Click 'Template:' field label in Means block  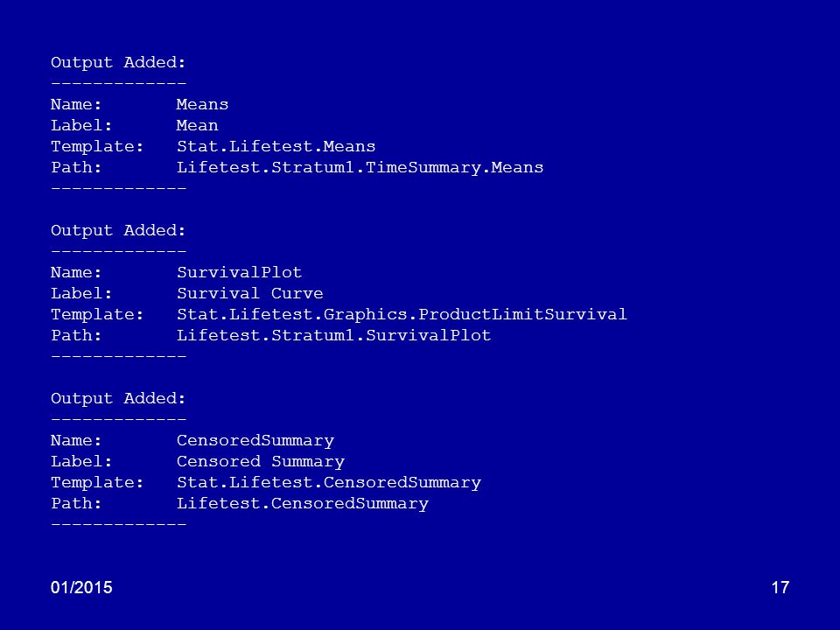pos(97,147)
